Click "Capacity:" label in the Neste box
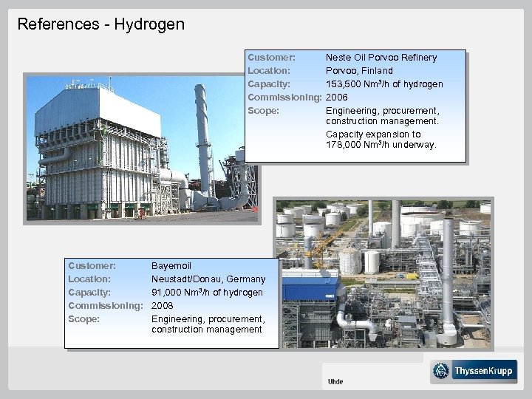The width and height of the screenshot is (532, 399). [x=269, y=84]
